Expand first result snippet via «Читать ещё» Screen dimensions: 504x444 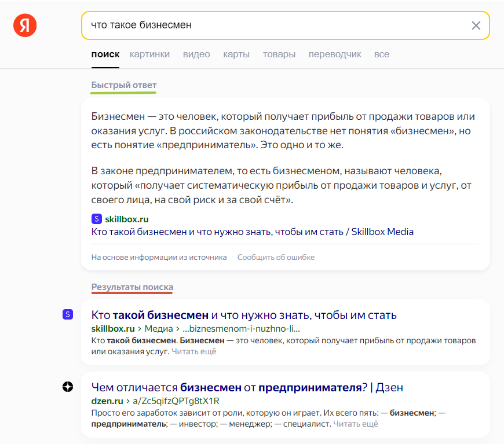[194, 351]
